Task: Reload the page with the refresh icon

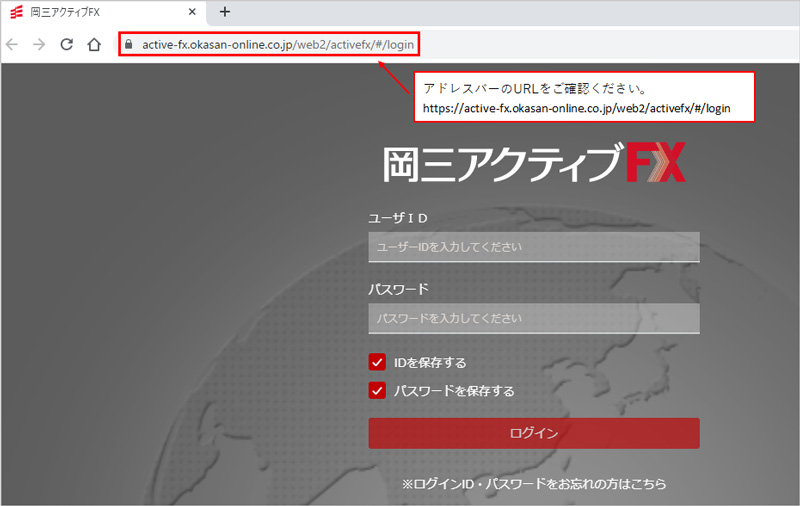Action: click(66, 44)
